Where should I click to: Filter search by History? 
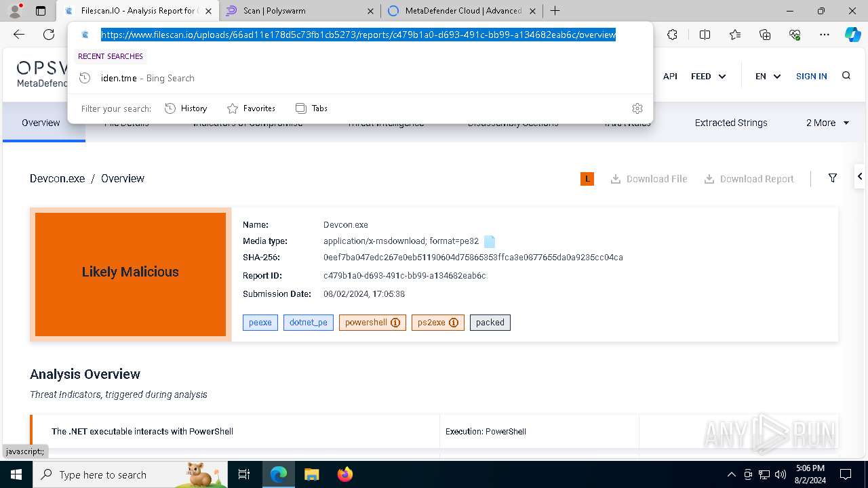coord(186,108)
